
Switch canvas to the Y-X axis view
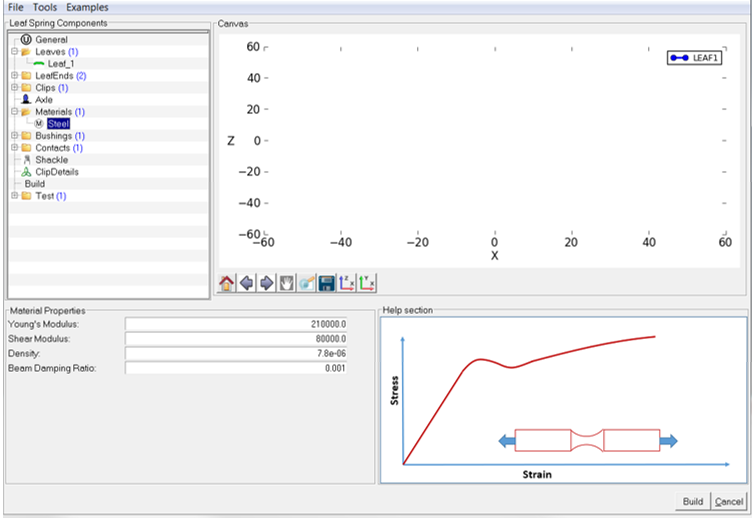coord(367,283)
